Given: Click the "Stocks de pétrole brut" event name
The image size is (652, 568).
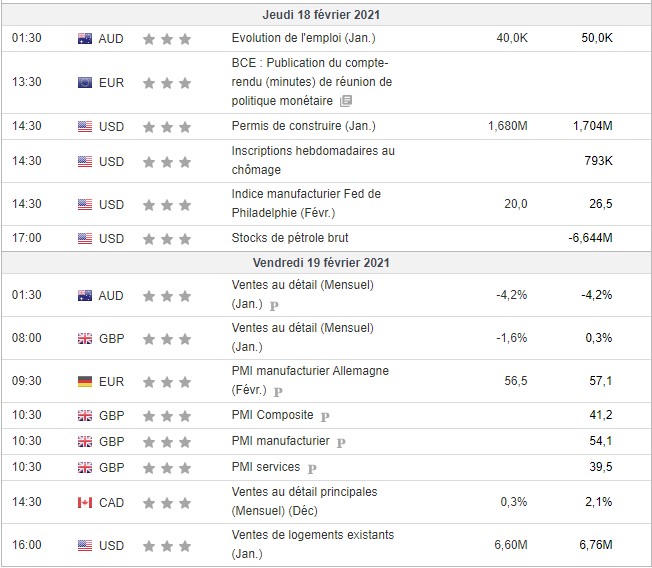Looking at the screenshot, I should coord(289,238).
